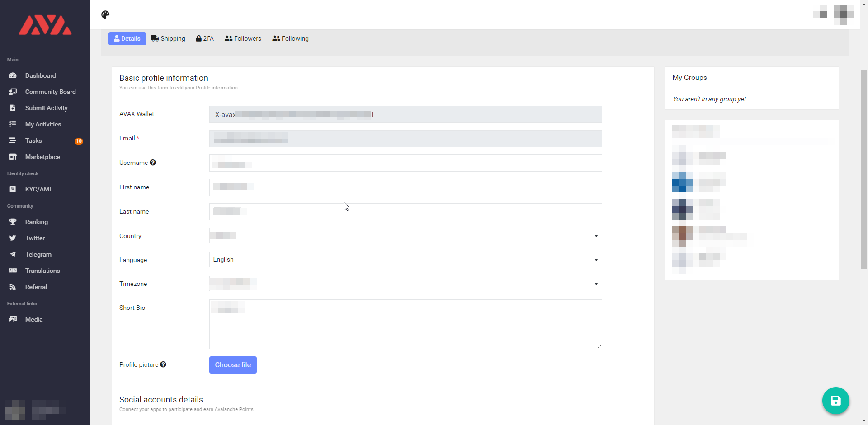
Task: Go to Ranking trophy item
Action: click(36, 222)
